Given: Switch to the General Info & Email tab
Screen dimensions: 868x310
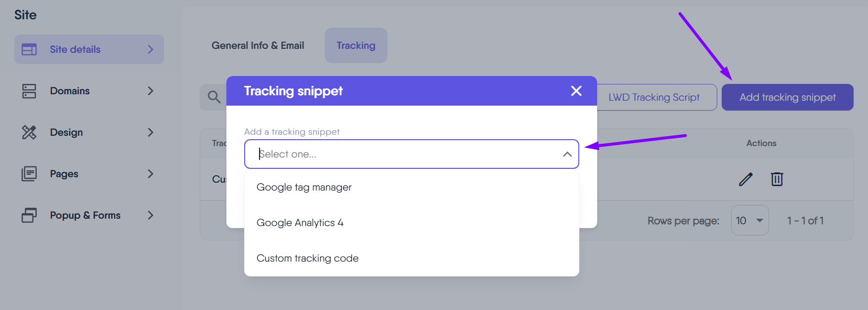Looking at the screenshot, I should click(x=258, y=45).
